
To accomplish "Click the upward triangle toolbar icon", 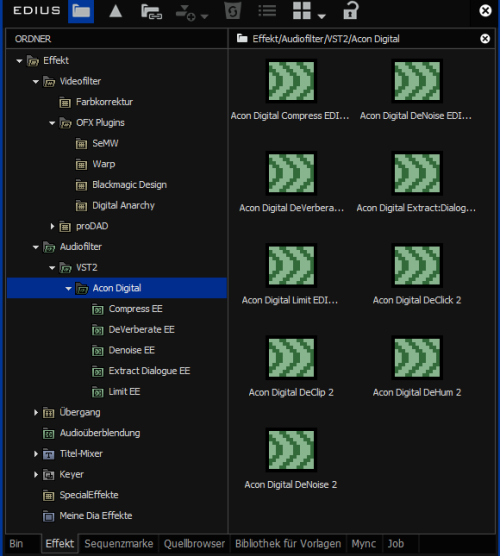I will coord(116,11).
